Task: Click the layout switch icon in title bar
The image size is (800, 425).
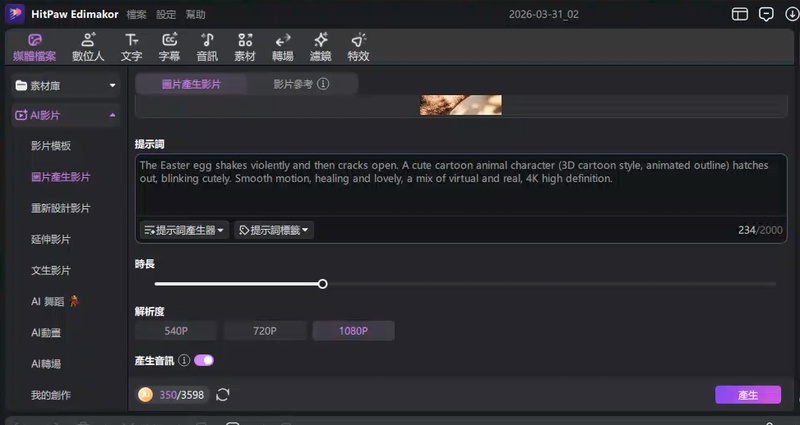Action: click(740, 14)
